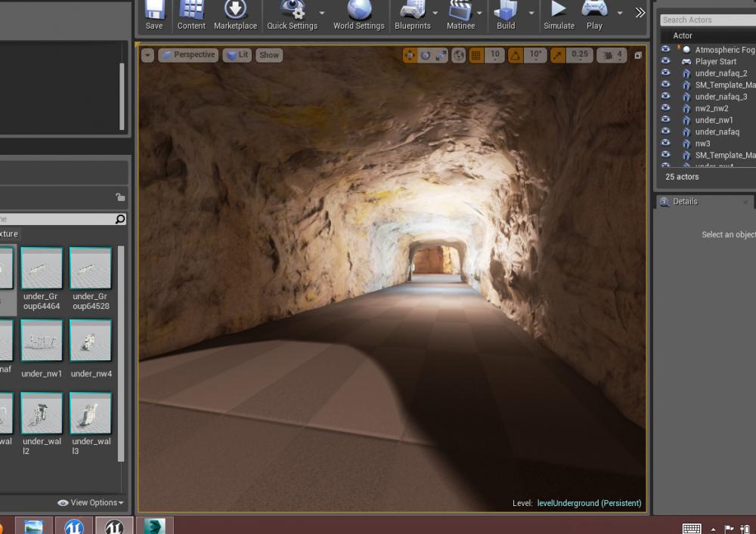
Task: Click the levelUnderground (Persistent) level link
Action: point(589,503)
